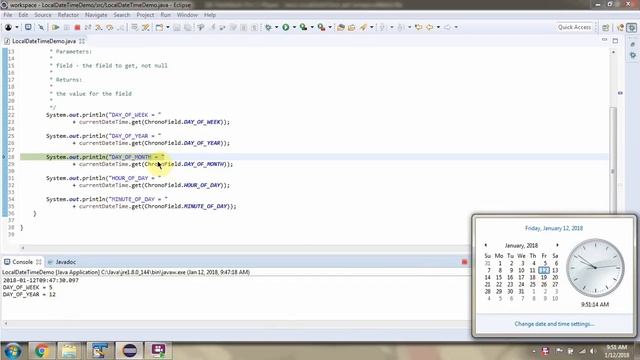The height and width of the screenshot is (360, 640).
Task: Open Forward navigation history dropdown
Action: pos(456,27)
